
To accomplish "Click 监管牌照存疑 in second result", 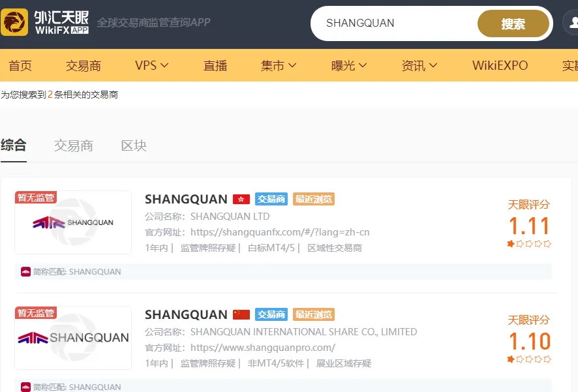I will tap(208, 363).
